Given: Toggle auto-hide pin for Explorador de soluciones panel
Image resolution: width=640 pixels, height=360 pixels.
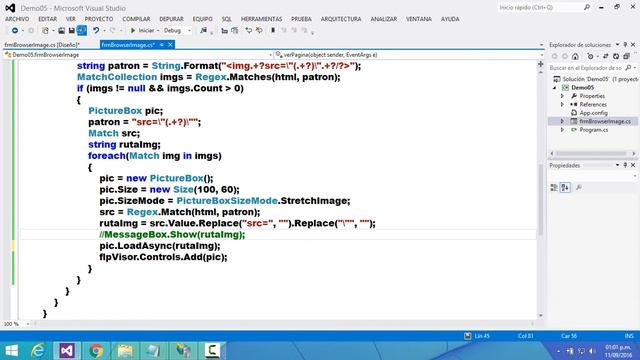Looking at the screenshot, I should tap(625, 44).
